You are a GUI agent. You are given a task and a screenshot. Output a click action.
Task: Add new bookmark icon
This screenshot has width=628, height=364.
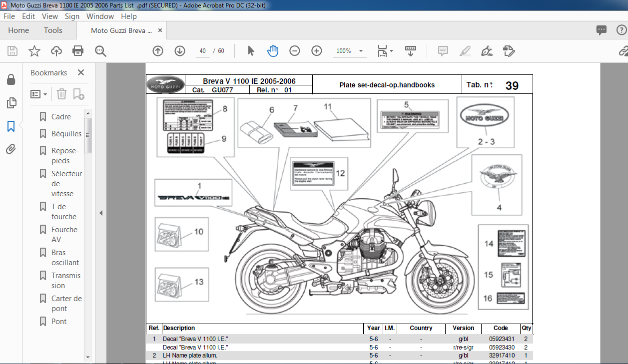pos(78,94)
